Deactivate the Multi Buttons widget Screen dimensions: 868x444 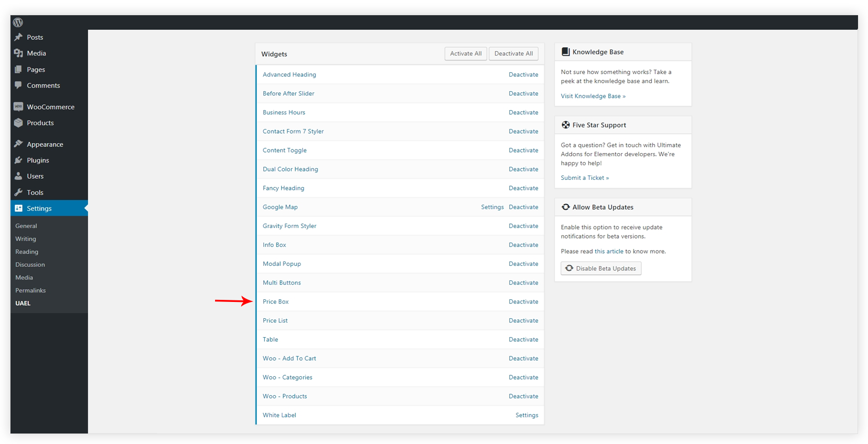523,283
